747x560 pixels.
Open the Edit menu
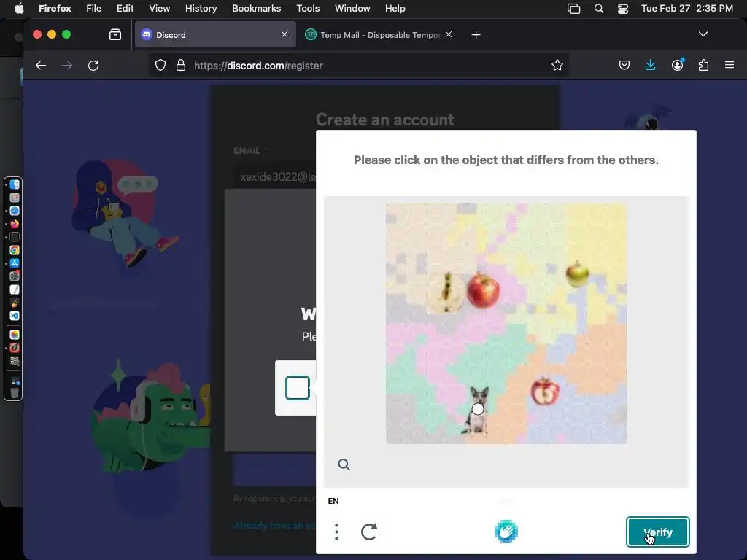[x=125, y=8]
